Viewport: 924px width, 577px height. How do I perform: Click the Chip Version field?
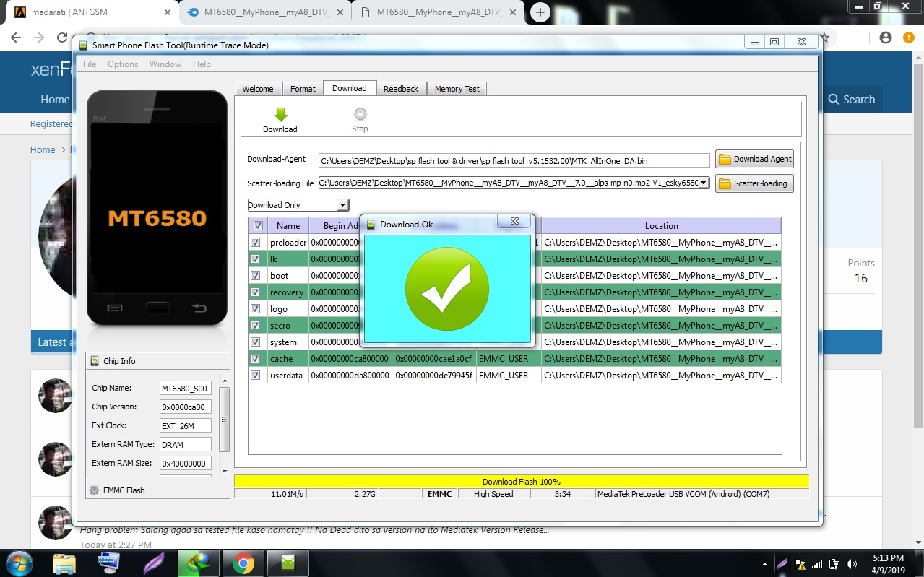point(186,407)
